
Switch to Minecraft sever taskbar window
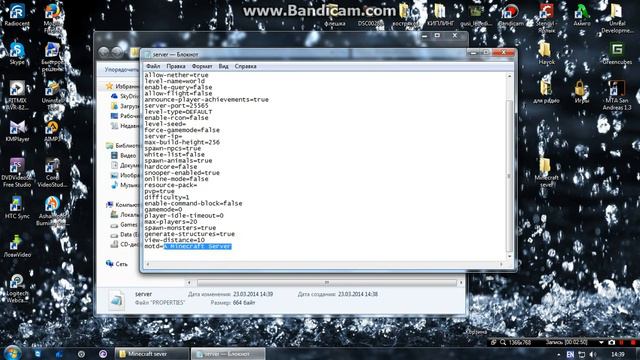(151, 354)
